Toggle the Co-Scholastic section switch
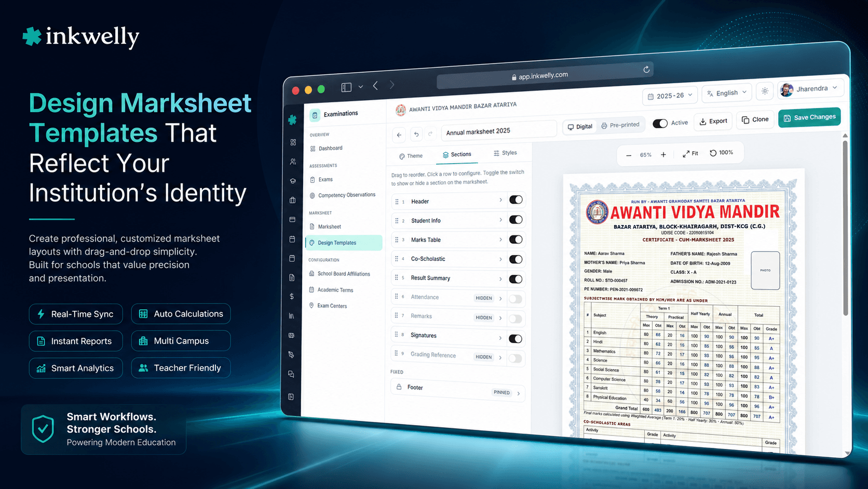 [x=516, y=259]
